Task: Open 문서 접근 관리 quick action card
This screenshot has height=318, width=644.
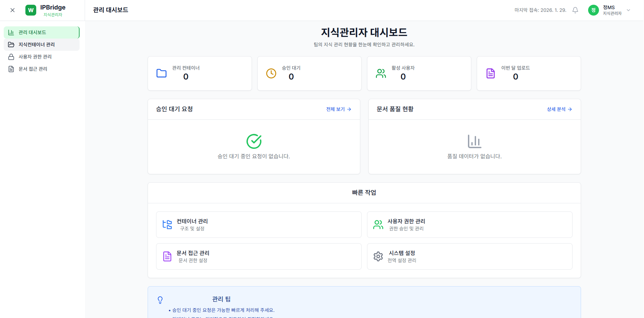Action: tap(258, 256)
